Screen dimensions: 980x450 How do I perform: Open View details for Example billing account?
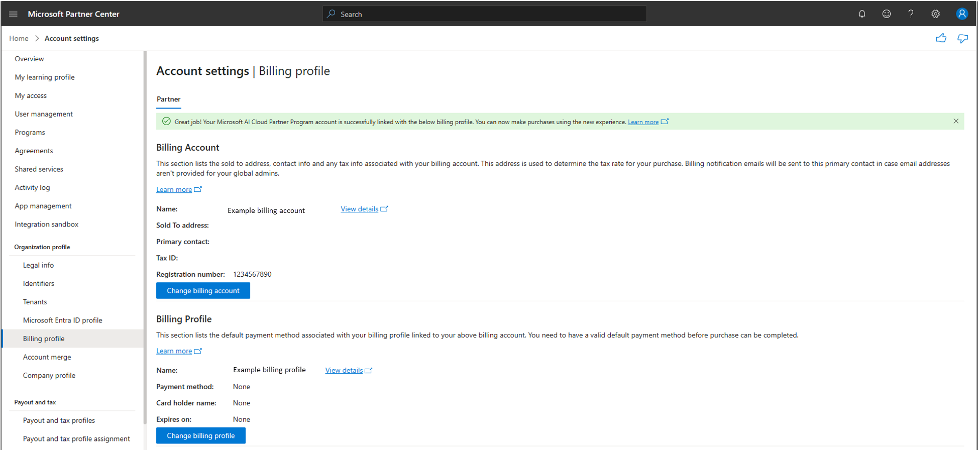(360, 209)
